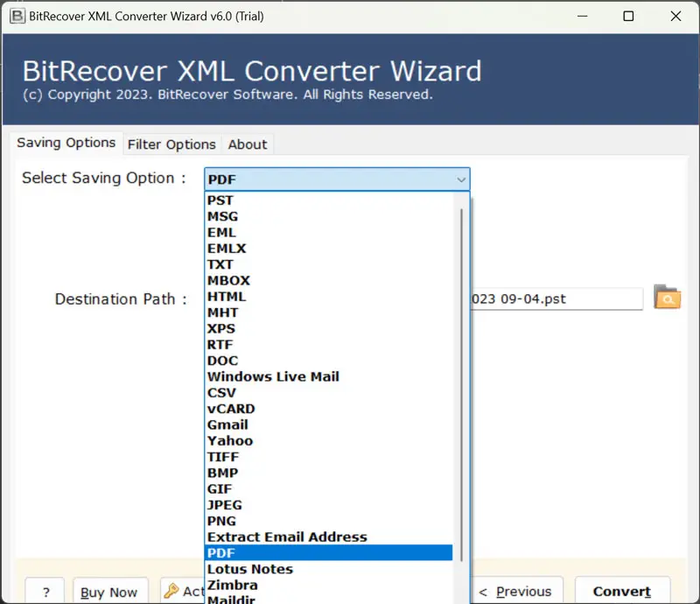Image resolution: width=700 pixels, height=604 pixels.
Task: Choose TIFF image format
Action: point(329,457)
